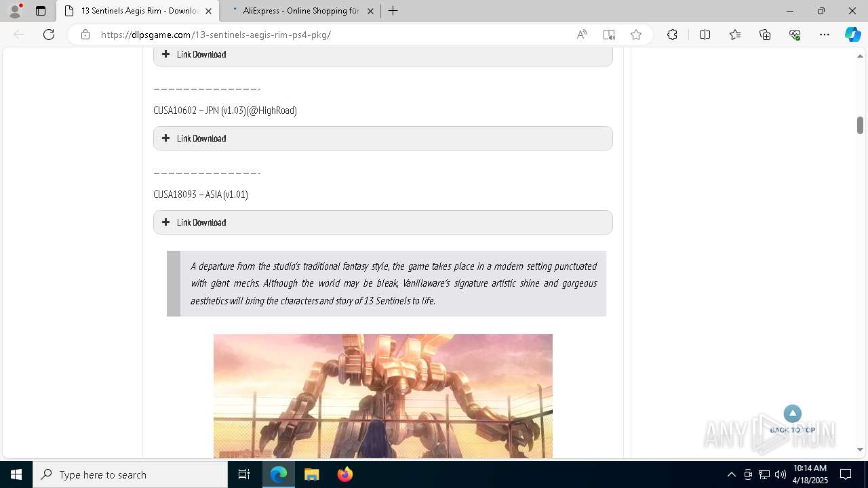Open Collections panel
This screenshot has width=868, height=488.
pos(765,35)
